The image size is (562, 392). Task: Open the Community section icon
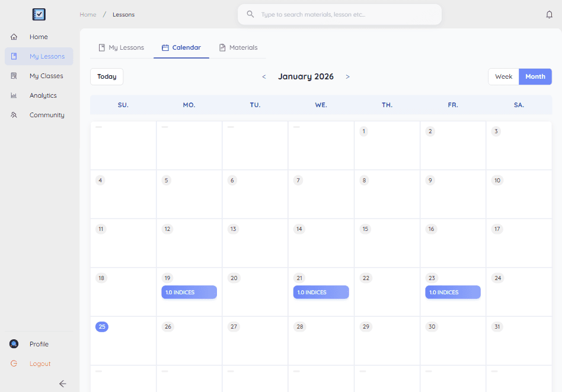(14, 115)
